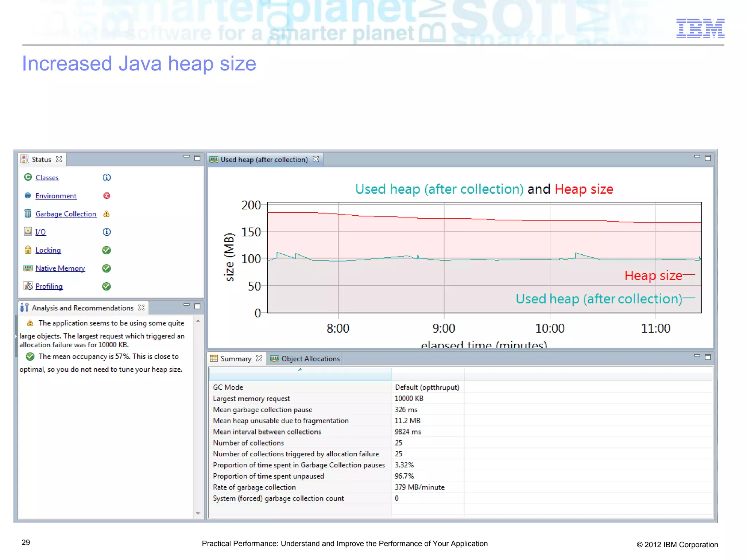Select the Proportion of time spent unpaused row
This screenshot has width=747, height=560.
[x=460, y=476]
